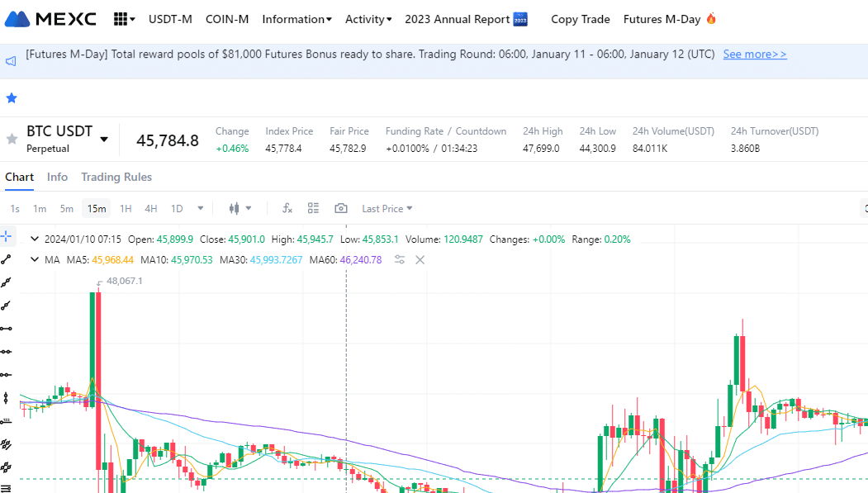The image size is (868, 493).
Task: Click the announcement megaphone icon
Action: coord(12,61)
